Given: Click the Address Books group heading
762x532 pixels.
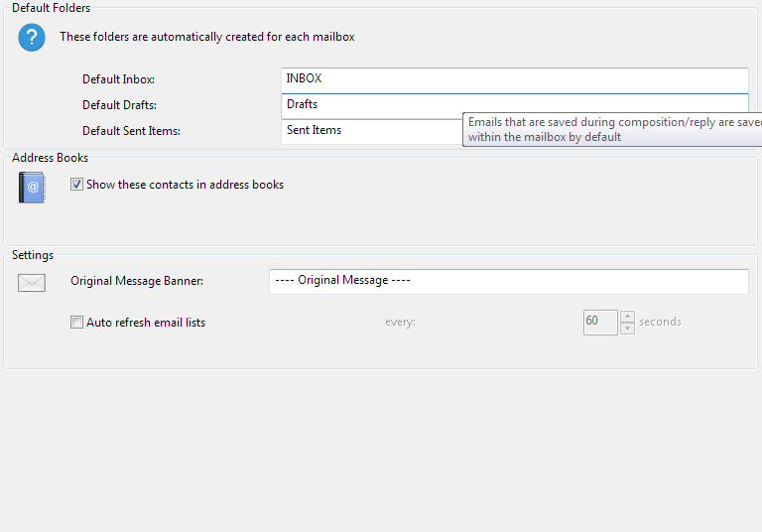Looking at the screenshot, I should [50, 158].
